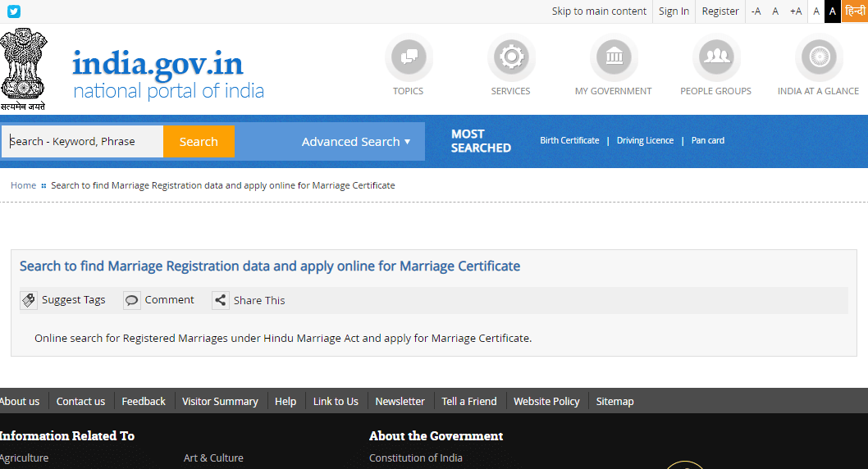
Task: Open Feedback footer menu item
Action: (144, 402)
